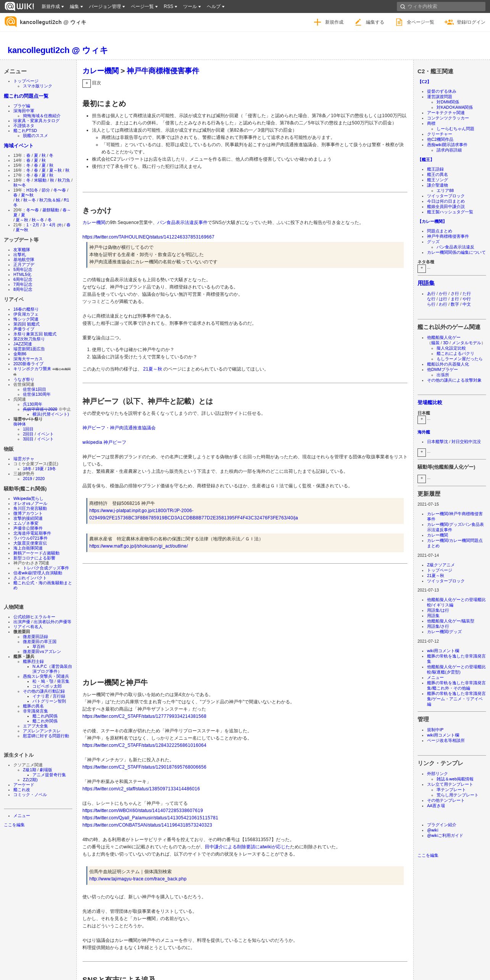Click the document icon for 全ページ一覧
Screen dimensions: 490x980
tap(399, 22)
